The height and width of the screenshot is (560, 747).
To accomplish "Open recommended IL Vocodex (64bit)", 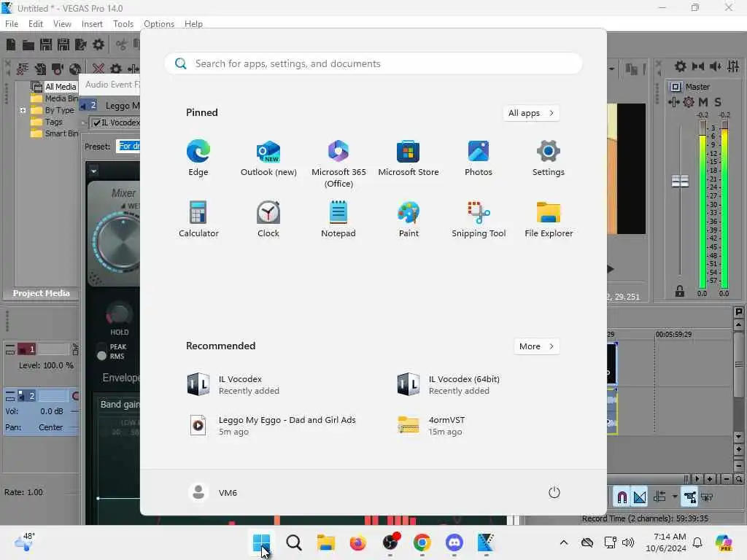I will click(x=449, y=385).
